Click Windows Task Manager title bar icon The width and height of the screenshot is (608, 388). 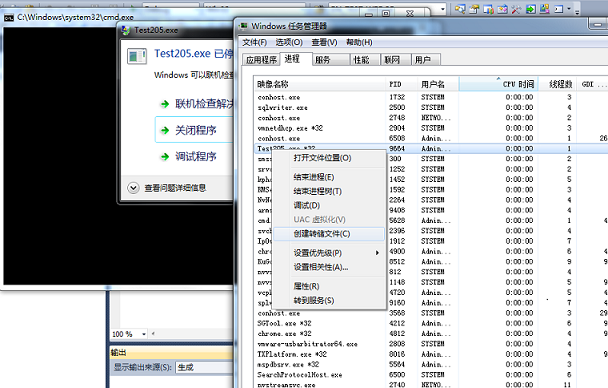click(244, 26)
